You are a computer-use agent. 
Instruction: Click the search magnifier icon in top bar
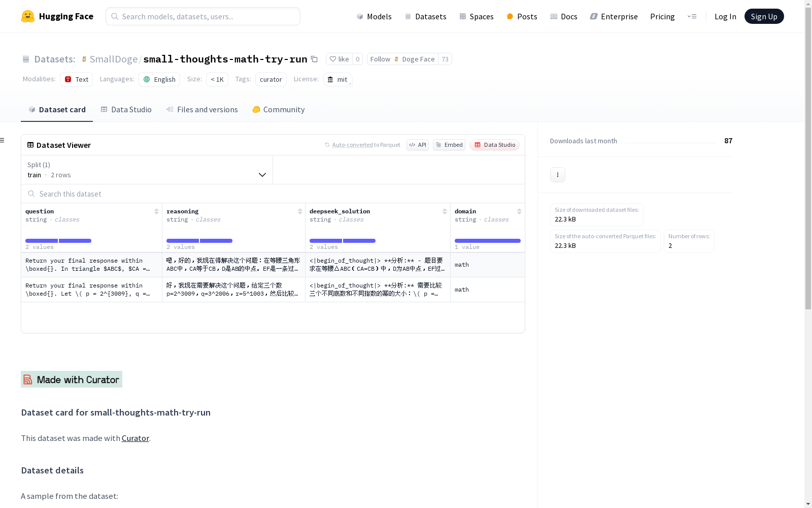[x=115, y=16]
